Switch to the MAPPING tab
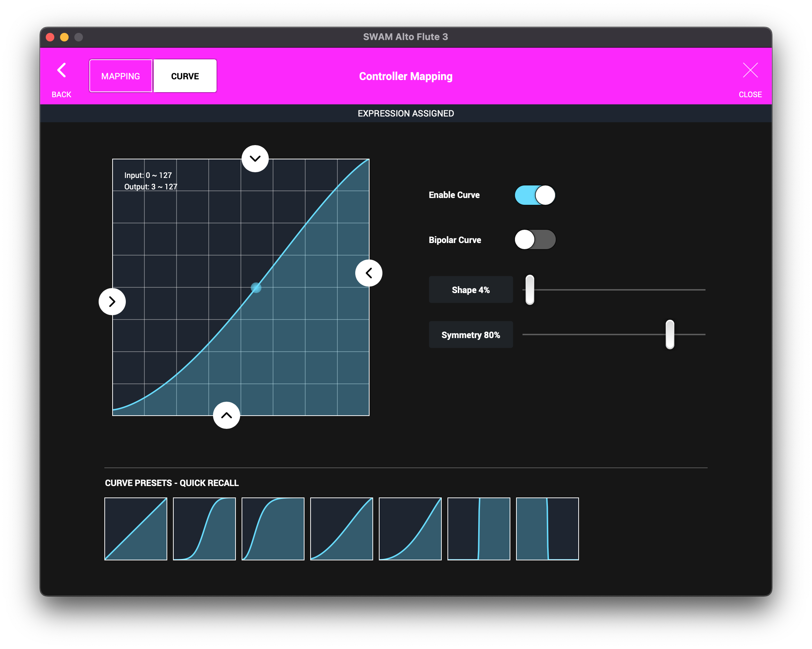 (120, 76)
